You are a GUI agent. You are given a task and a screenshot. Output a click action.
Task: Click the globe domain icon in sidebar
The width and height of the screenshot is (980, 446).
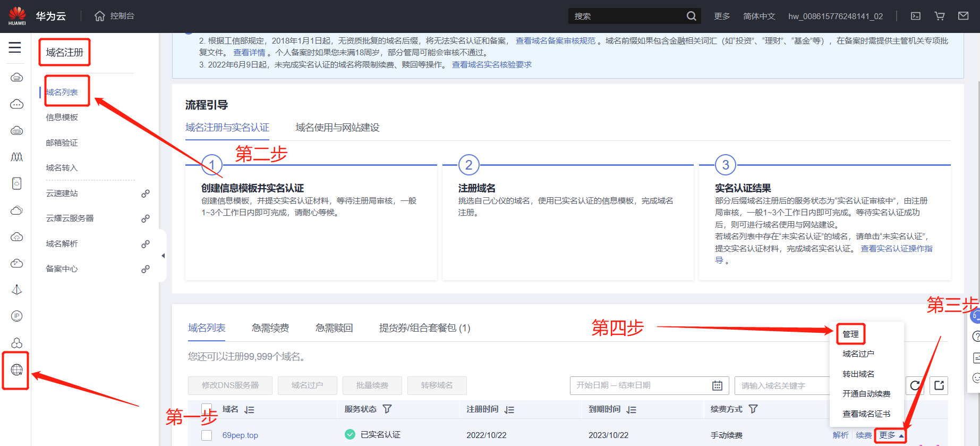tap(16, 370)
